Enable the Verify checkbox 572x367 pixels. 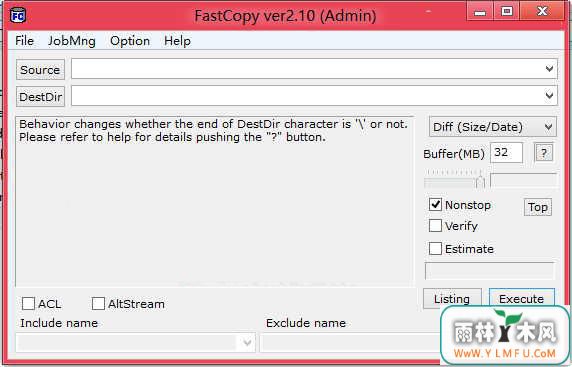435,226
